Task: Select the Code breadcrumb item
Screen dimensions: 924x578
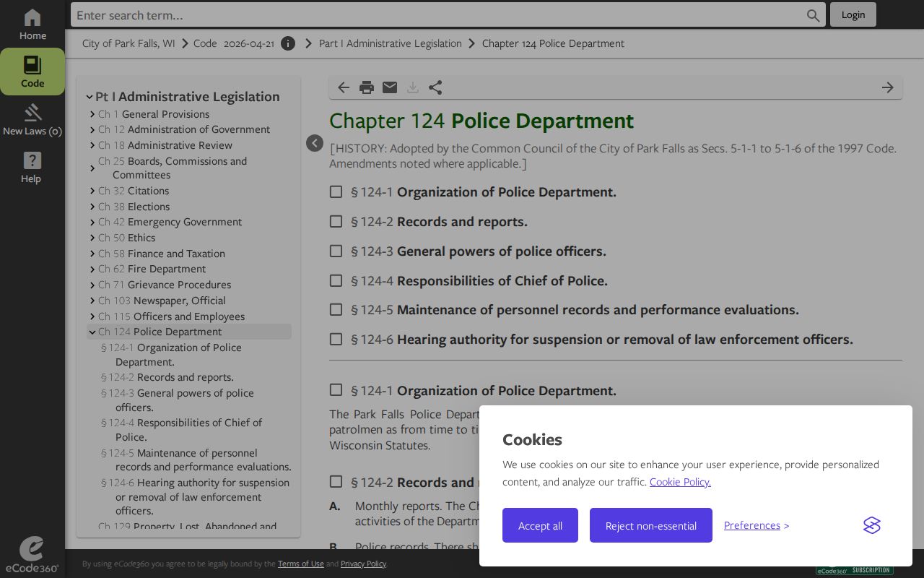Action: [205, 43]
